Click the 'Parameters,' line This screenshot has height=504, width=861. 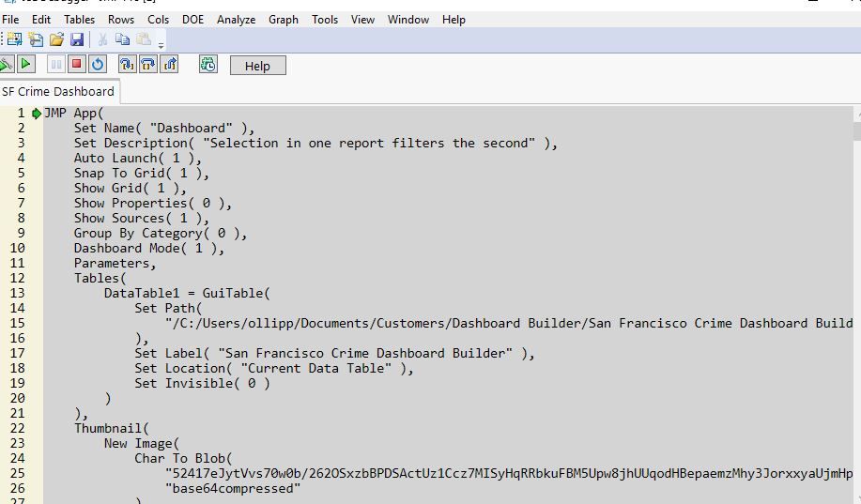pyautogui.click(x=115, y=263)
